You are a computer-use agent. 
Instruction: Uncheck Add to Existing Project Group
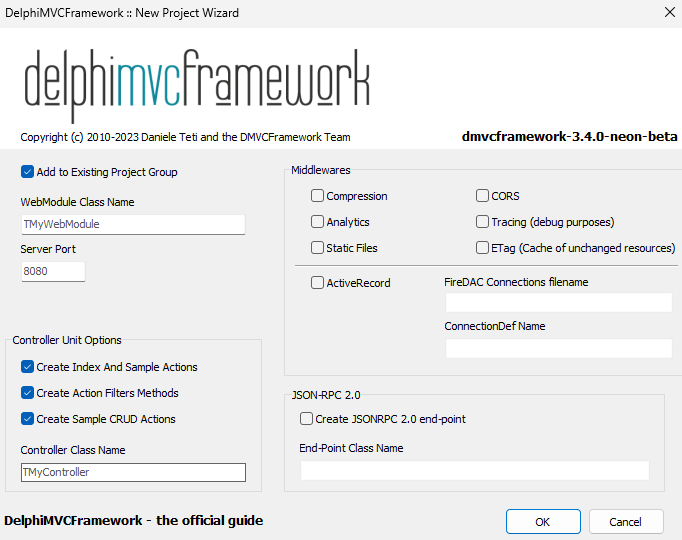pos(27,172)
